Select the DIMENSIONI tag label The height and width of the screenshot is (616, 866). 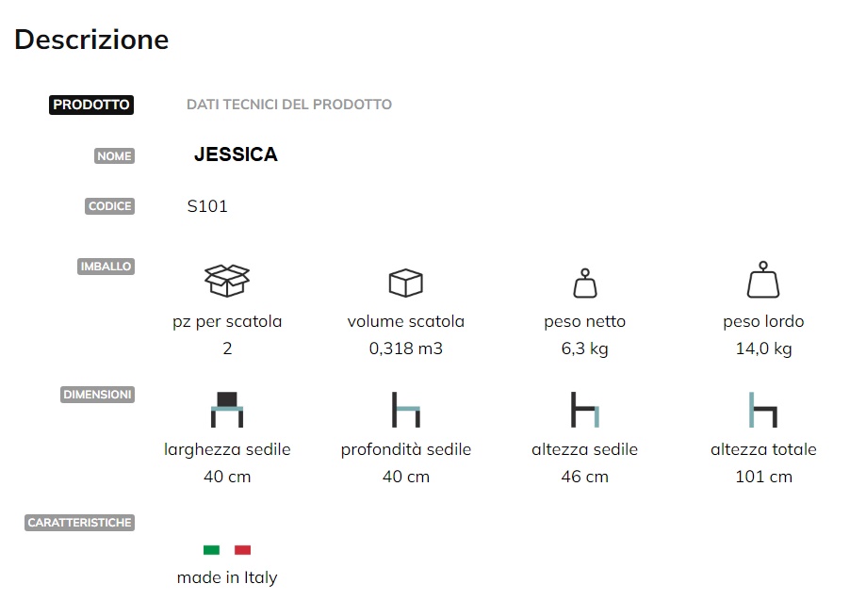97,395
